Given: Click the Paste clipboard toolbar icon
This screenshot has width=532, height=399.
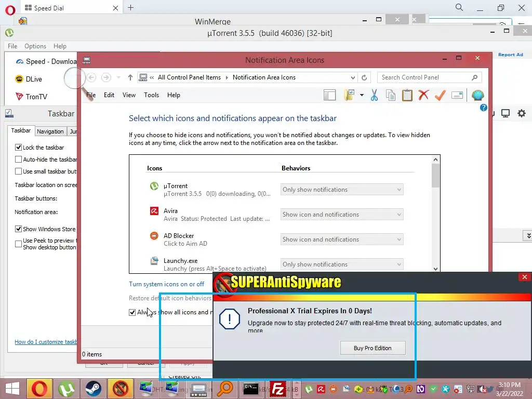Looking at the screenshot, I should pyautogui.click(x=407, y=96).
